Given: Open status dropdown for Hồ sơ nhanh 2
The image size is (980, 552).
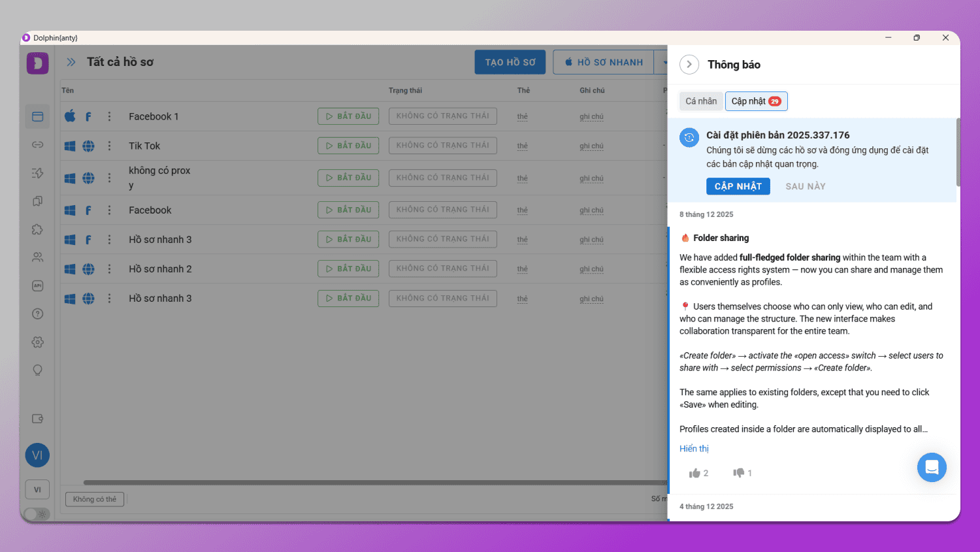Looking at the screenshot, I should coord(443,268).
